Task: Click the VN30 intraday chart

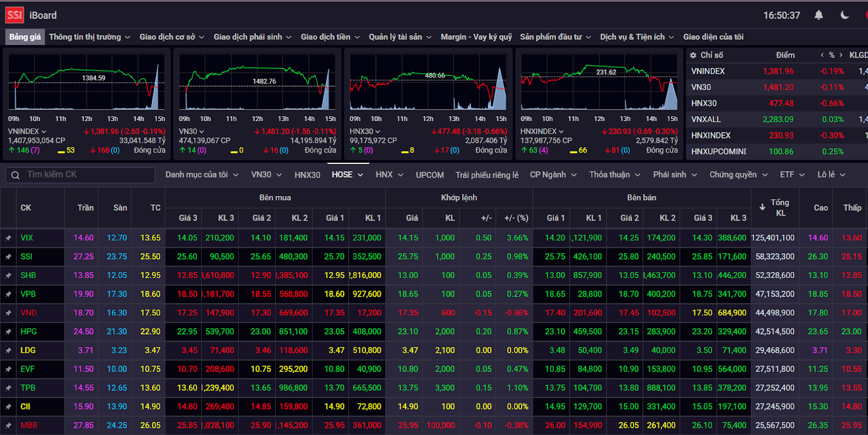Action: coord(257,83)
